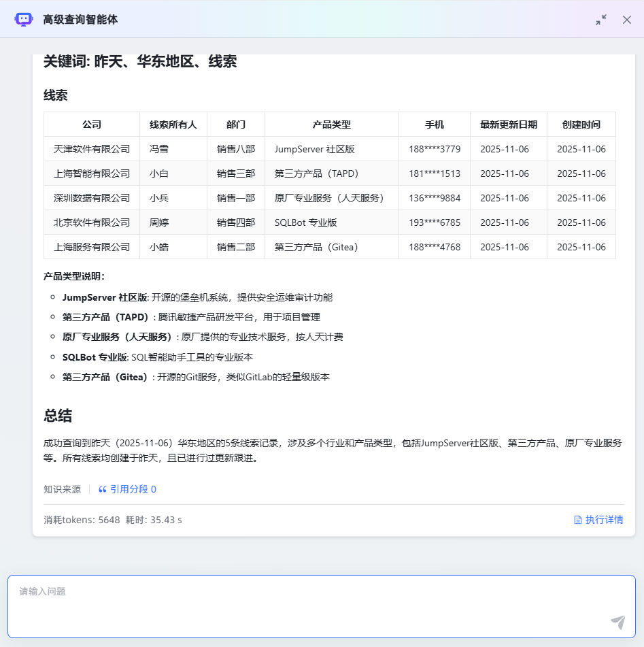The height and width of the screenshot is (647, 644).
Task: Click the 手机 column header
Action: pyautogui.click(x=435, y=125)
